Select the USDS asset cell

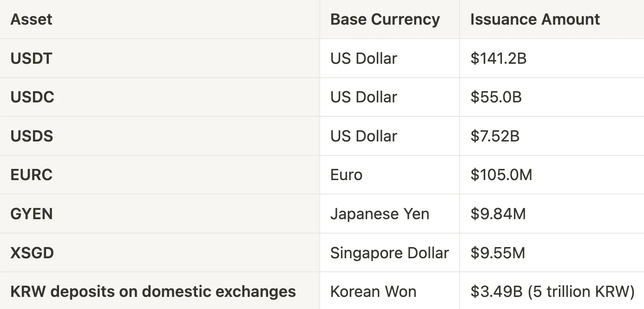160,136
